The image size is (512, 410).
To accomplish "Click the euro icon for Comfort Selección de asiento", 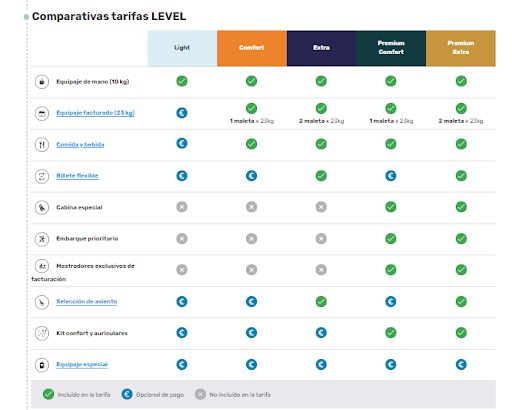I will [x=251, y=302].
